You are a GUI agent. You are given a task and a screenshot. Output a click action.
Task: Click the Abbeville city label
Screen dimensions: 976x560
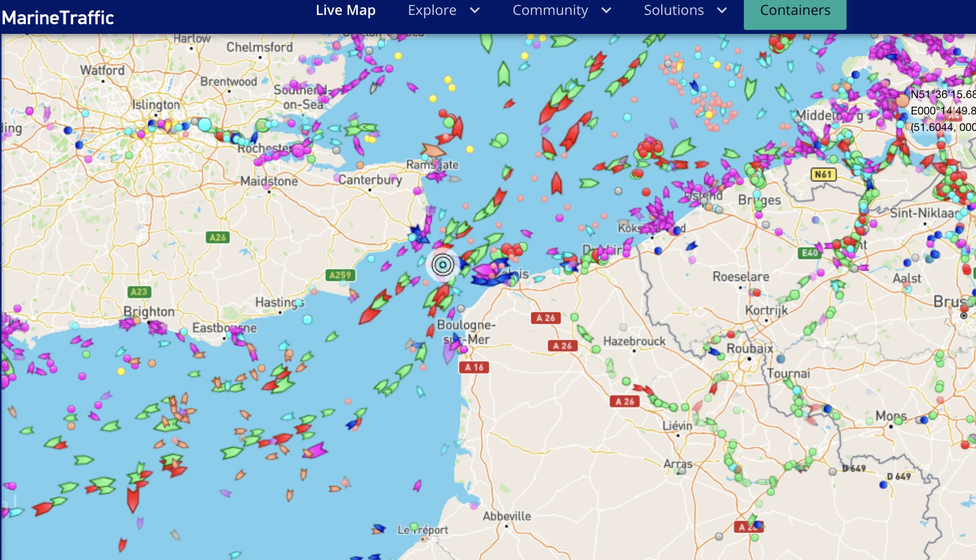click(507, 516)
